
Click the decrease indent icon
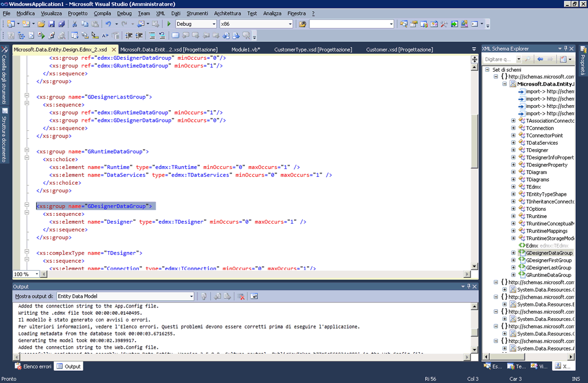(x=129, y=36)
